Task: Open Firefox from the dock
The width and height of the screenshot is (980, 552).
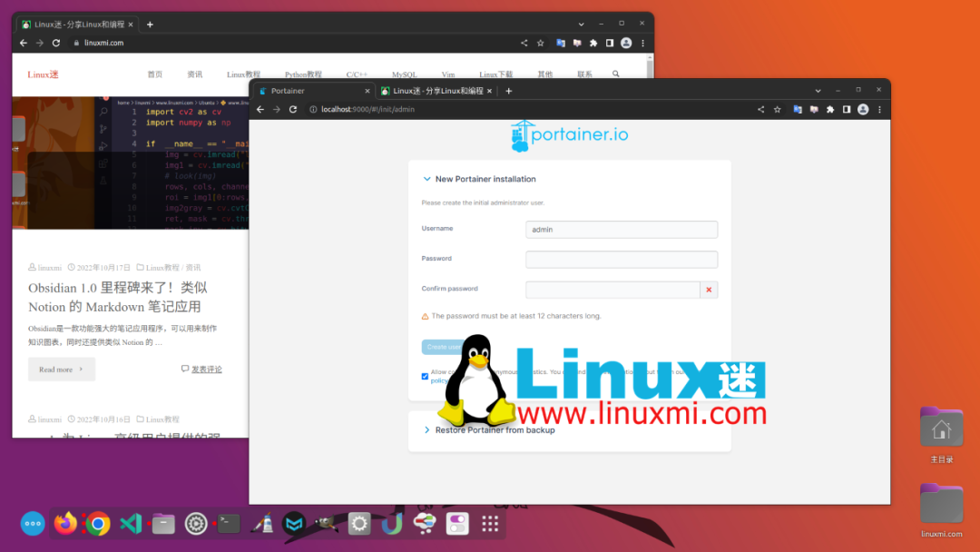Action: (x=65, y=523)
